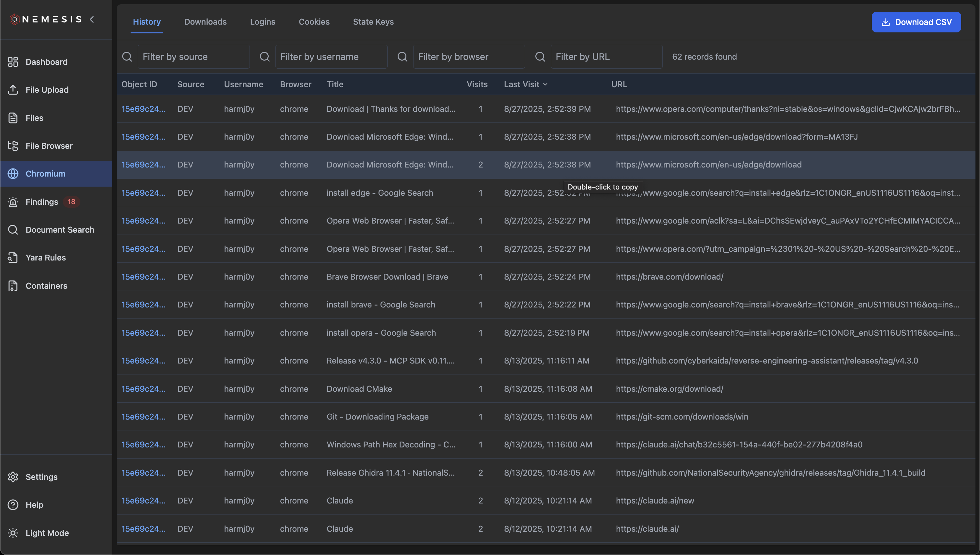Click the Download CSV button
The height and width of the screenshot is (555, 980).
(916, 22)
